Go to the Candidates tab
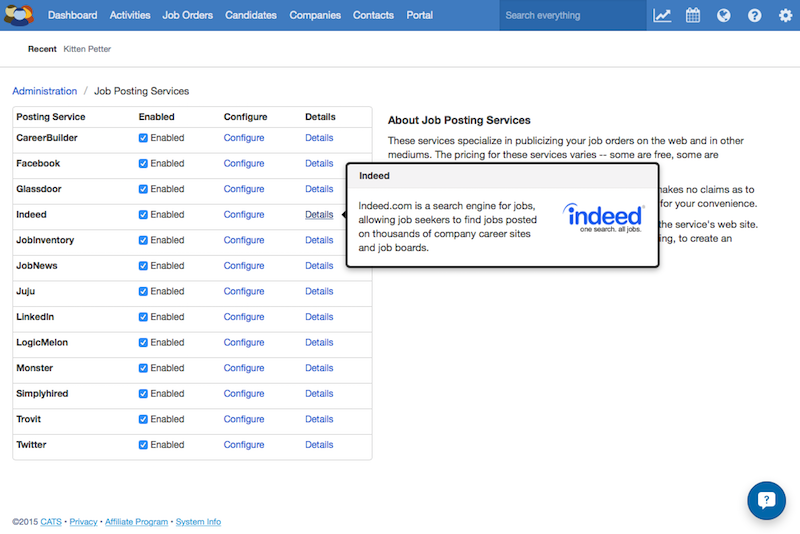The image size is (800, 534). [x=251, y=16]
